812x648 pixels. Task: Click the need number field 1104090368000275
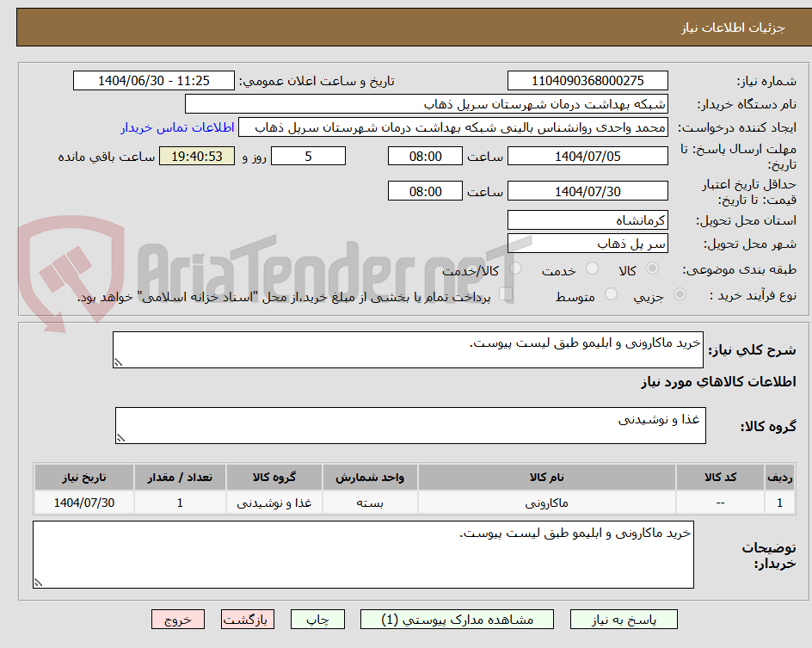[587, 80]
